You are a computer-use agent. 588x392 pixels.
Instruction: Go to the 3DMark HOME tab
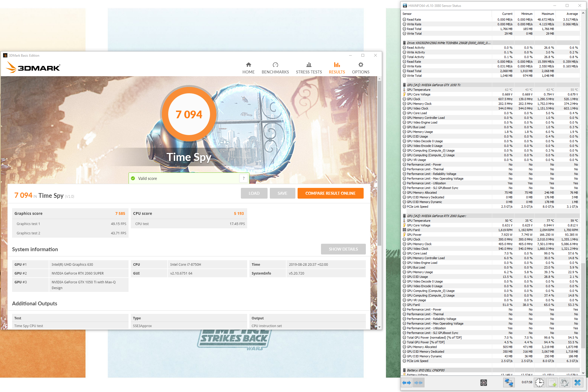tap(248, 68)
